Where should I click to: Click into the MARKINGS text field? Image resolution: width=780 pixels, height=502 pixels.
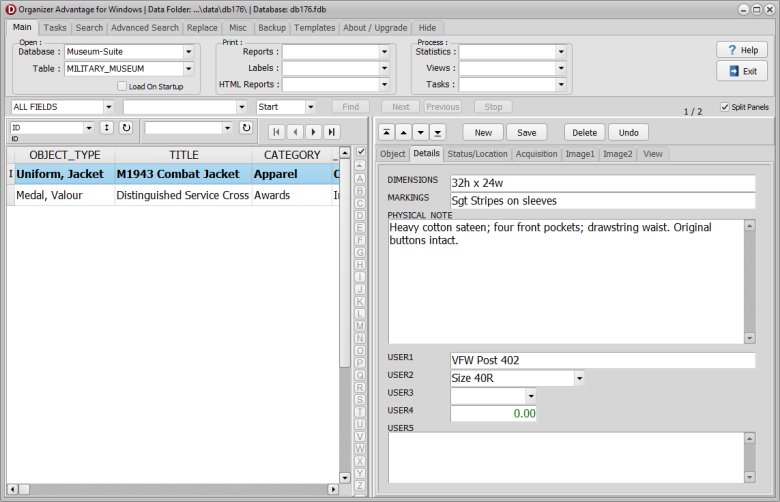click(602, 201)
